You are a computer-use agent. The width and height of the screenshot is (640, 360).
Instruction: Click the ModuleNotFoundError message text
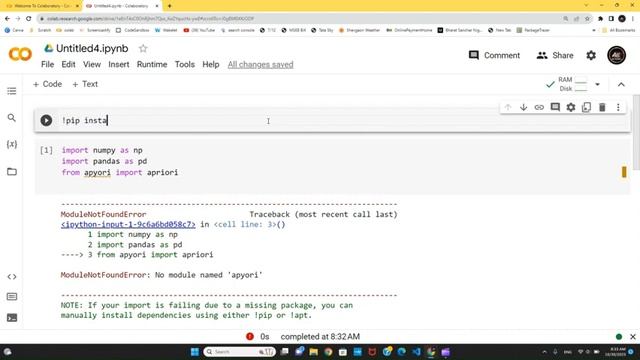(161, 275)
